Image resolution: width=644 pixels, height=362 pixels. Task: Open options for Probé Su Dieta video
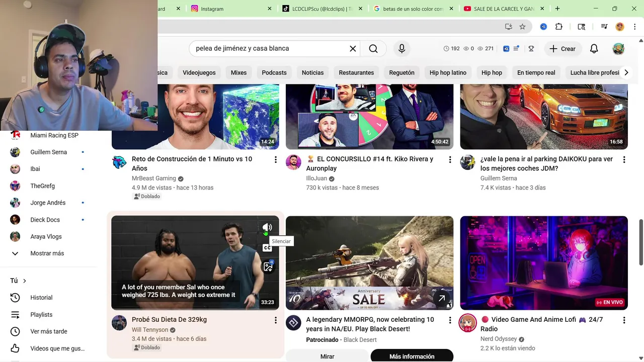coord(275,320)
